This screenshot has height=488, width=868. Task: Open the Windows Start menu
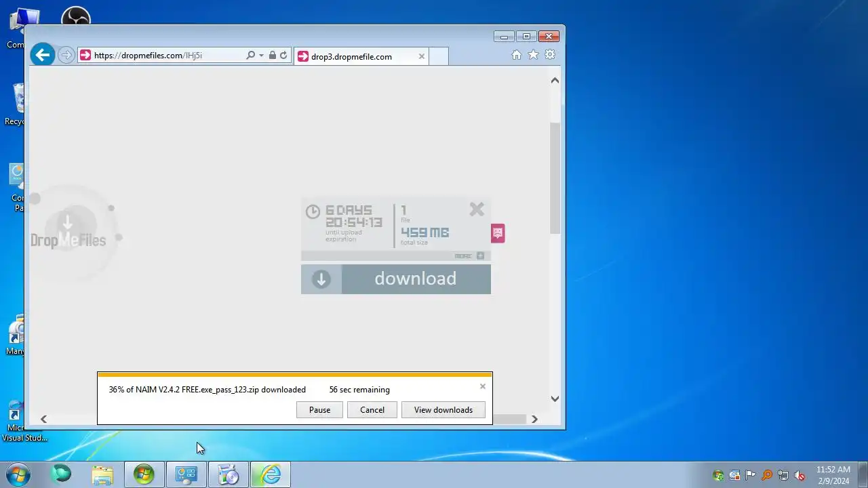[18, 474]
